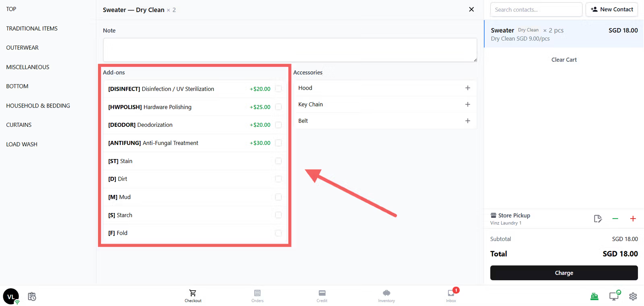Choose the BOTTOM category
The width and height of the screenshot is (644, 306).
(x=17, y=86)
